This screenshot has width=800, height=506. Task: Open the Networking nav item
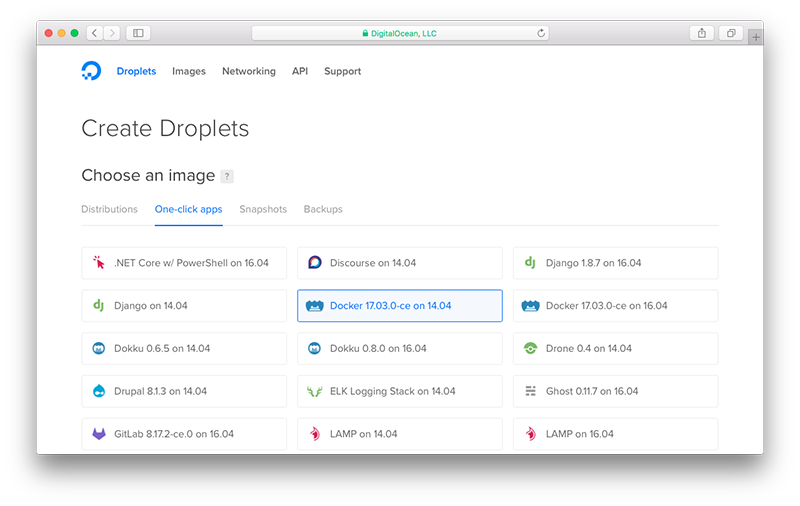[248, 71]
